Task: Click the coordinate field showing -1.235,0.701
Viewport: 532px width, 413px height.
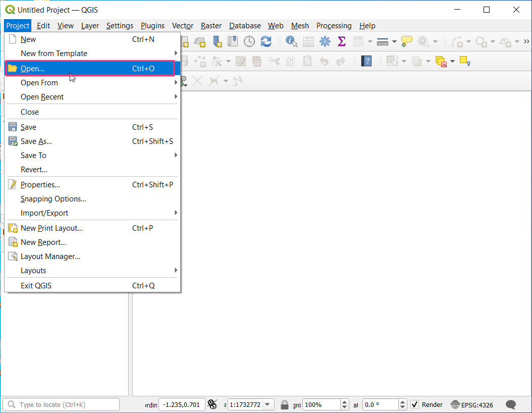Action: pyautogui.click(x=182, y=404)
